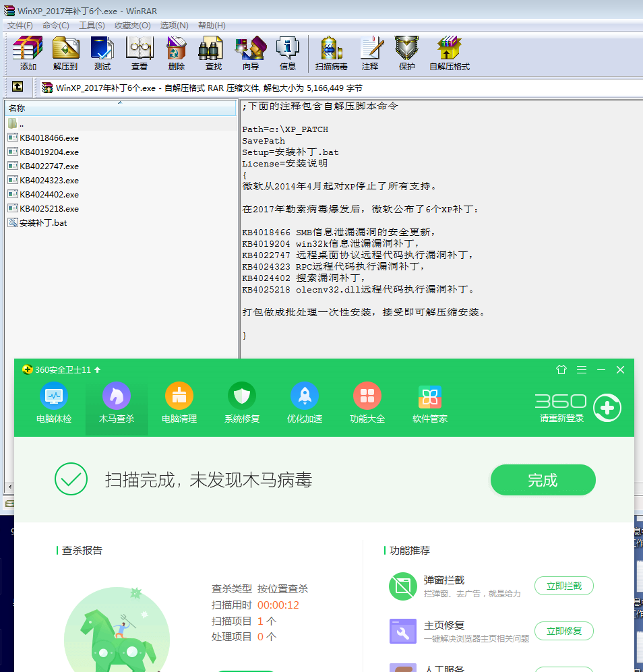643x672 pixels.
Task: Select file 安装补丁.bat
Action: click(38, 223)
